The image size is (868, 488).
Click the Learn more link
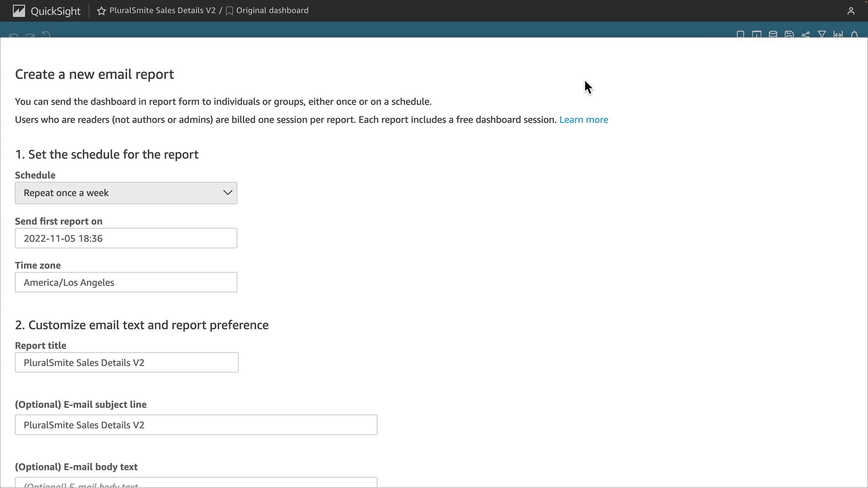pos(583,120)
